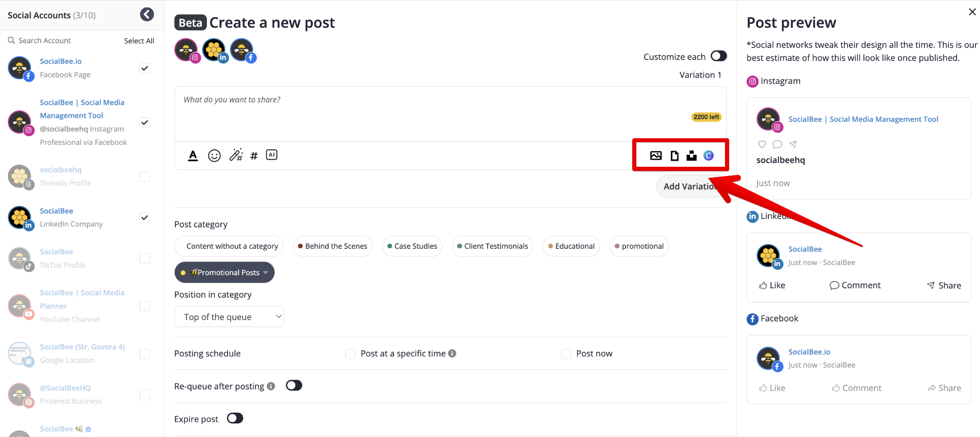Open Unsplash media import icon
Viewport: 980px width, 437px height.
[x=691, y=156]
